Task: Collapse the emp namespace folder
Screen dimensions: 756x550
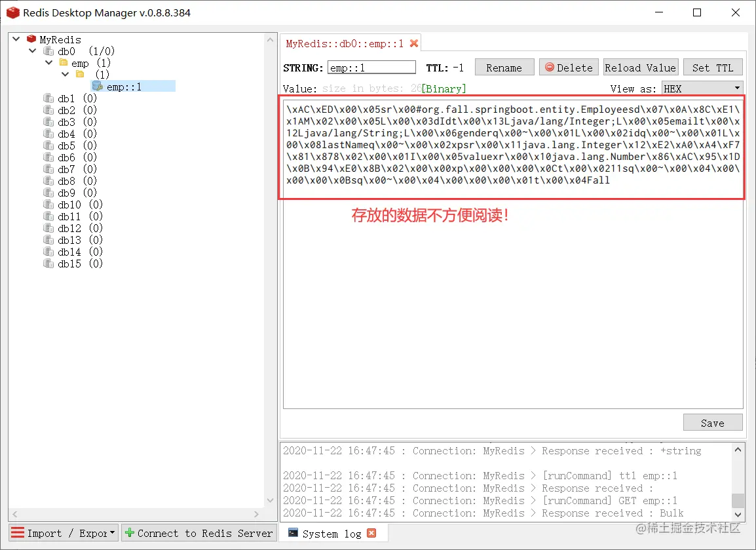Action: 48,62
